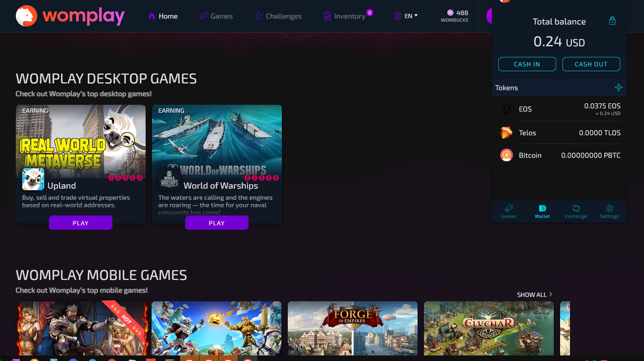The height and width of the screenshot is (361, 644).
Task: Open the Elvenar game thumbnail
Action: (489, 328)
